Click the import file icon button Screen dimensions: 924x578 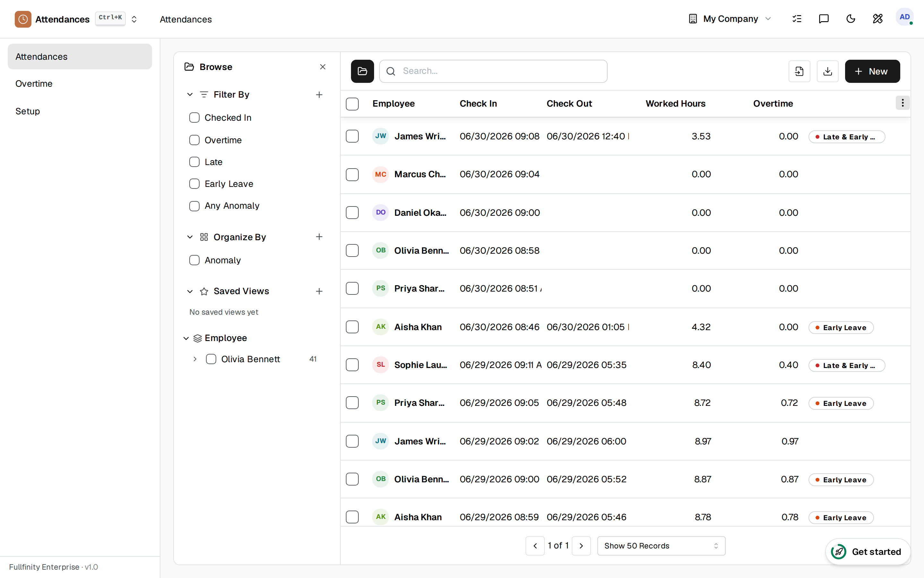pos(799,71)
